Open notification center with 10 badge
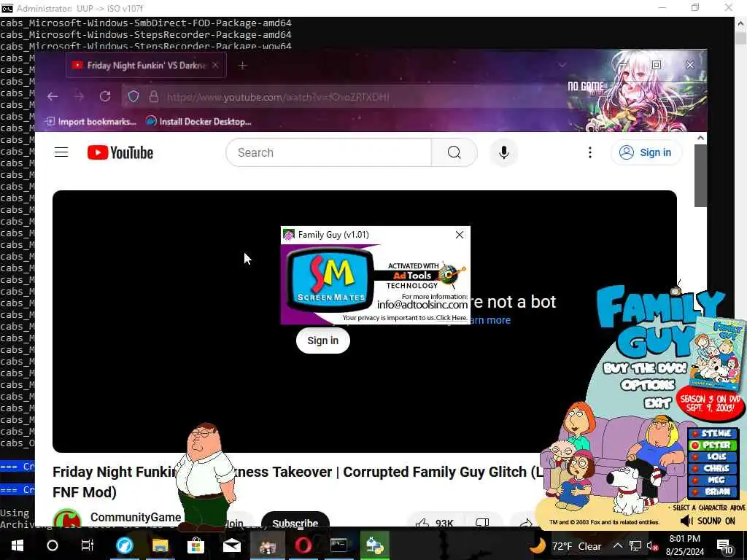Viewport: 747px width, 560px height. (724, 546)
